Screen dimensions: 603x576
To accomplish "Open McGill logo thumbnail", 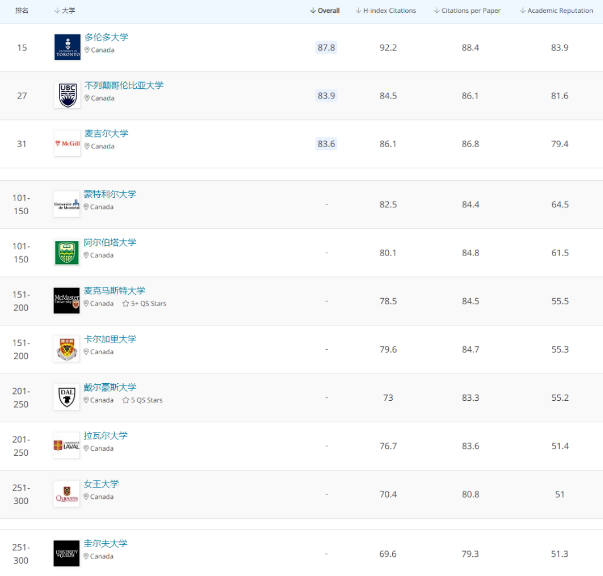I will [x=67, y=143].
